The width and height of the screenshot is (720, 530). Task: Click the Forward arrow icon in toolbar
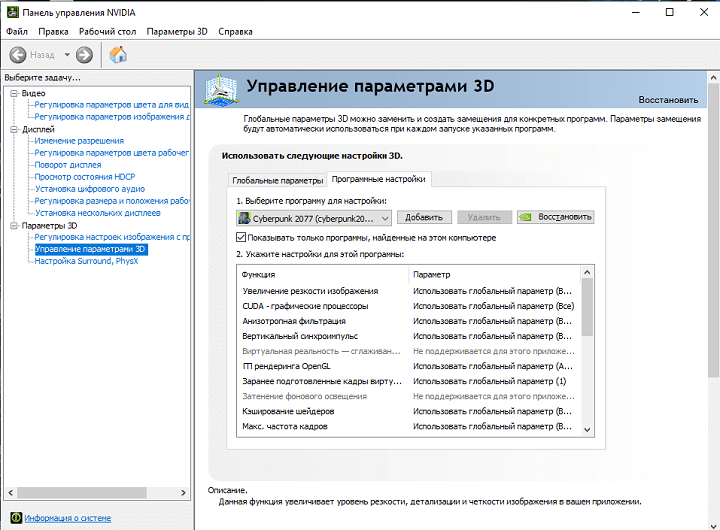[84, 55]
